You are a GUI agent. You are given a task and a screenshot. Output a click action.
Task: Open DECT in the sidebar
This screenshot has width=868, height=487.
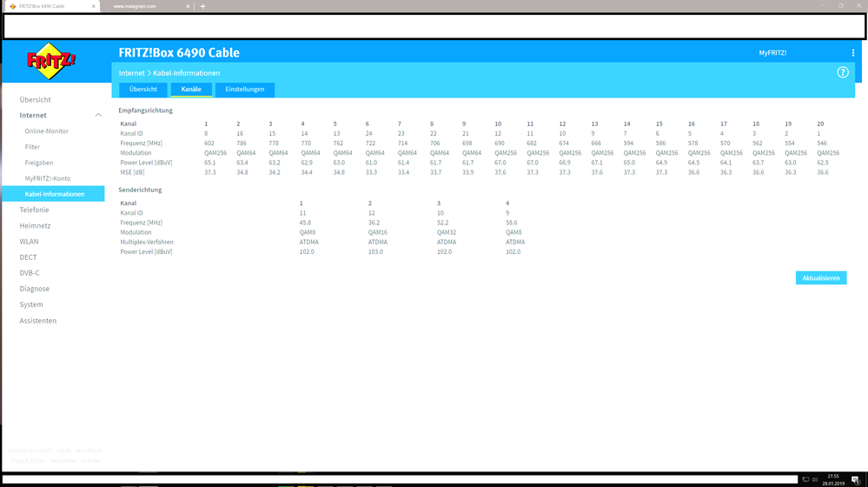28,257
